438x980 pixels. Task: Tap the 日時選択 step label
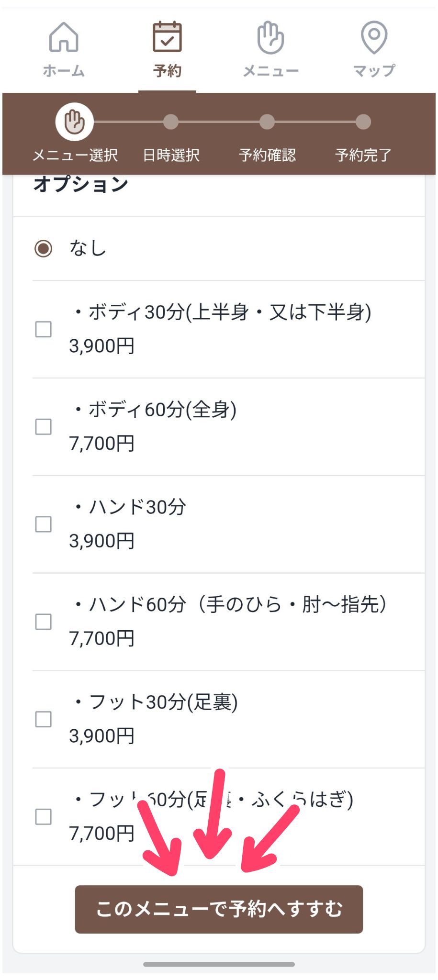(x=171, y=155)
